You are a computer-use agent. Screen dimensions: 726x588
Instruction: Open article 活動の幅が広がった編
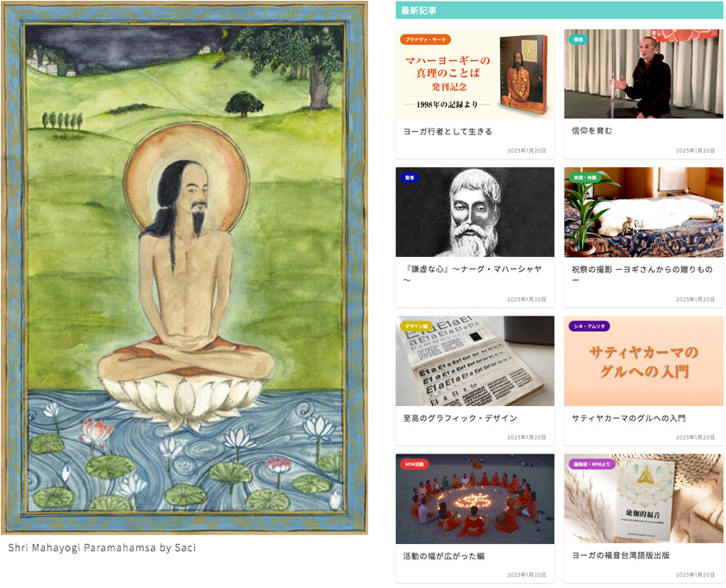[443, 555]
